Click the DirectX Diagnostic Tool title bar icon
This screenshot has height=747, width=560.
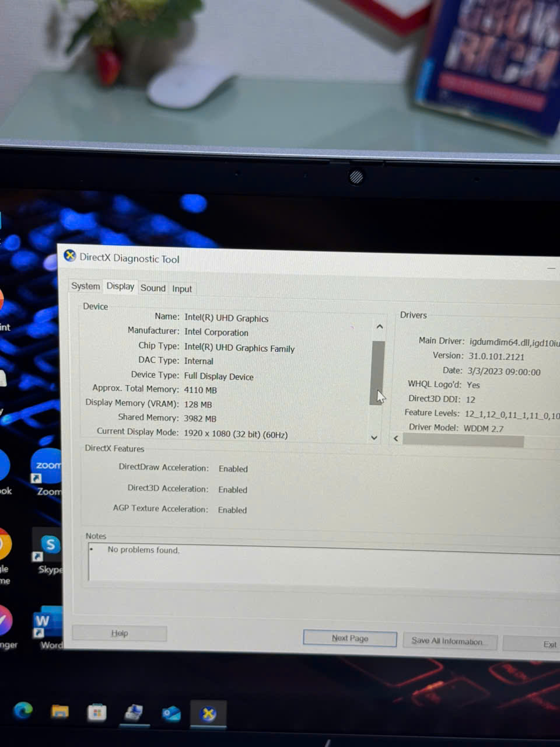point(70,256)
